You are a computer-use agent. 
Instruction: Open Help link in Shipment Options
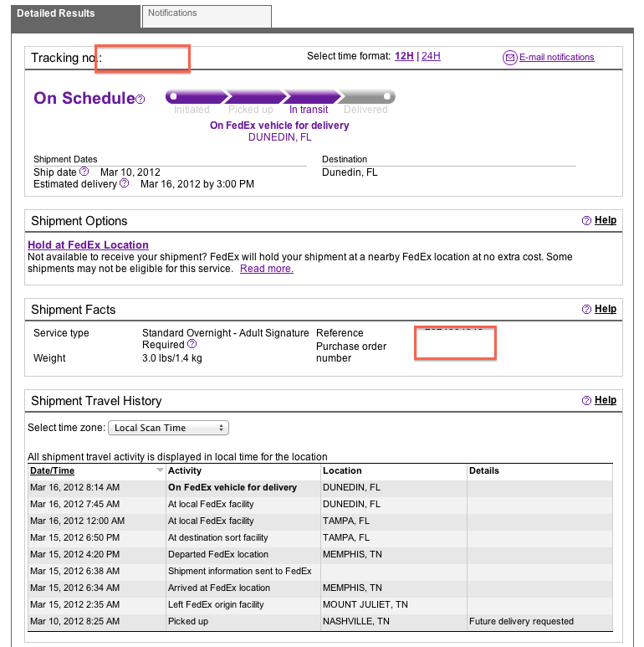point(606,220)
